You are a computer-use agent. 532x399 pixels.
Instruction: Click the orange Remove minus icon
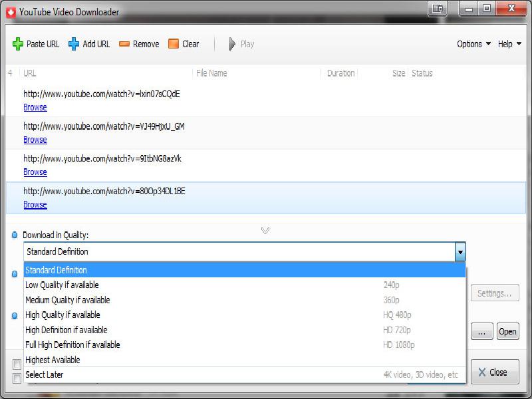pyautogui.click(x=124, y=44)
